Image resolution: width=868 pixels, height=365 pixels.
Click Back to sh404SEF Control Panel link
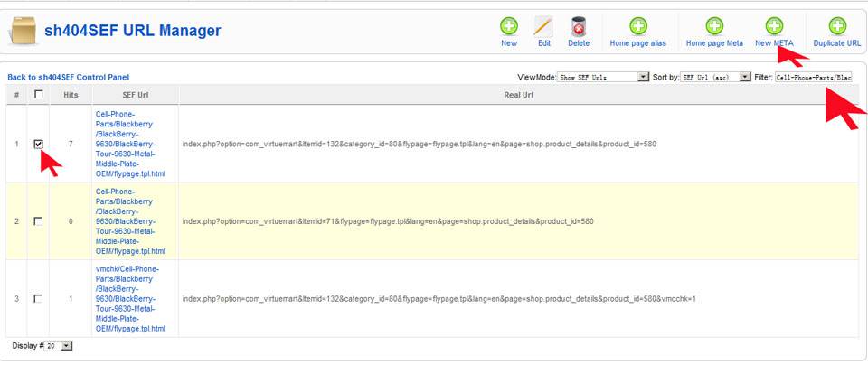(69, 78)
